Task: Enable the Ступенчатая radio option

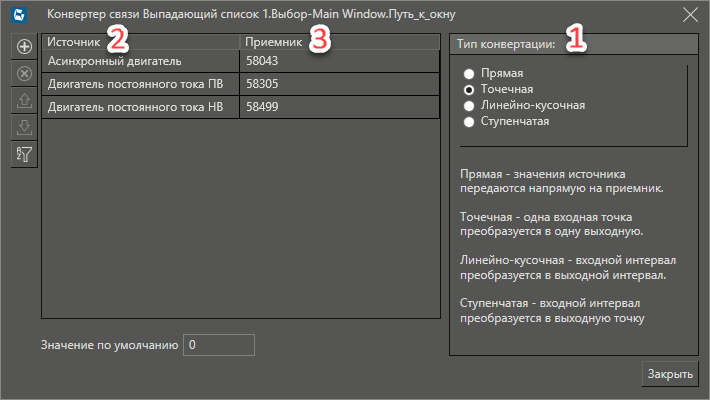Action: click(x=468, y=121)
